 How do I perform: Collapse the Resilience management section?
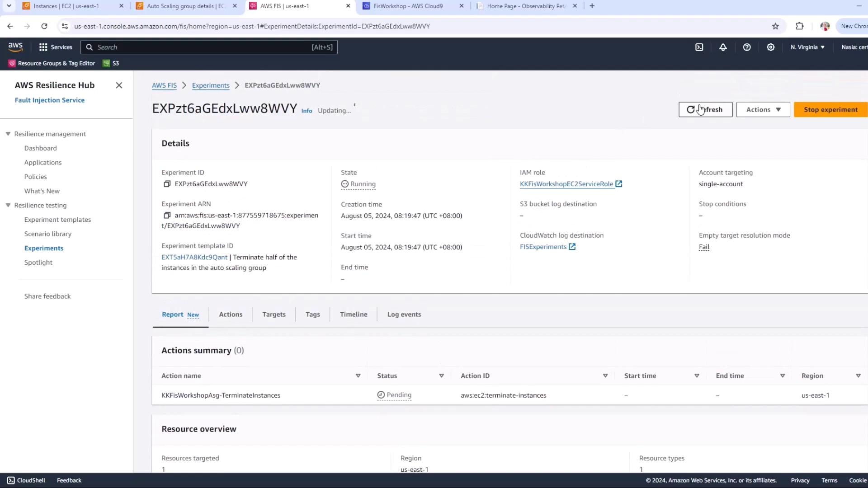[x=8, y=134]
